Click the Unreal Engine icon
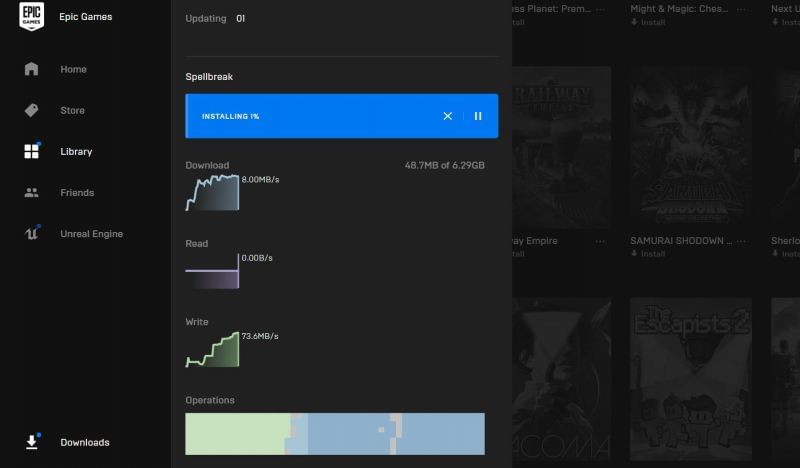This screenshot has width=800, height=468. coord(31,234)
